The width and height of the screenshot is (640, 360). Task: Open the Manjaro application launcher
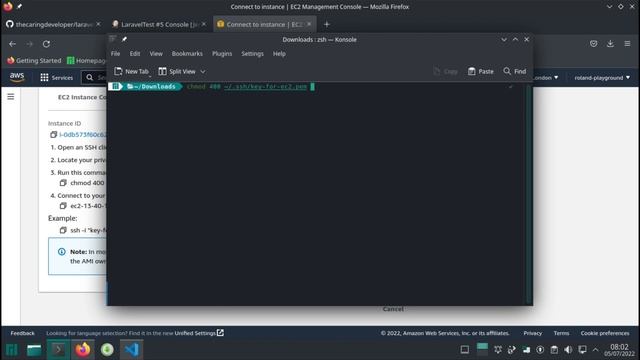pyautogui.click(x=11, y=350)
